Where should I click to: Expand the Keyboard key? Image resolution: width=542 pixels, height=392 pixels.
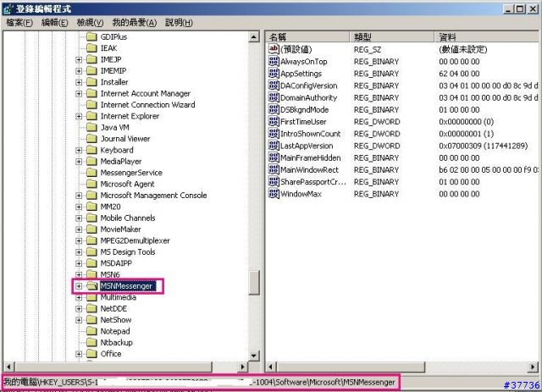[79, 150]
